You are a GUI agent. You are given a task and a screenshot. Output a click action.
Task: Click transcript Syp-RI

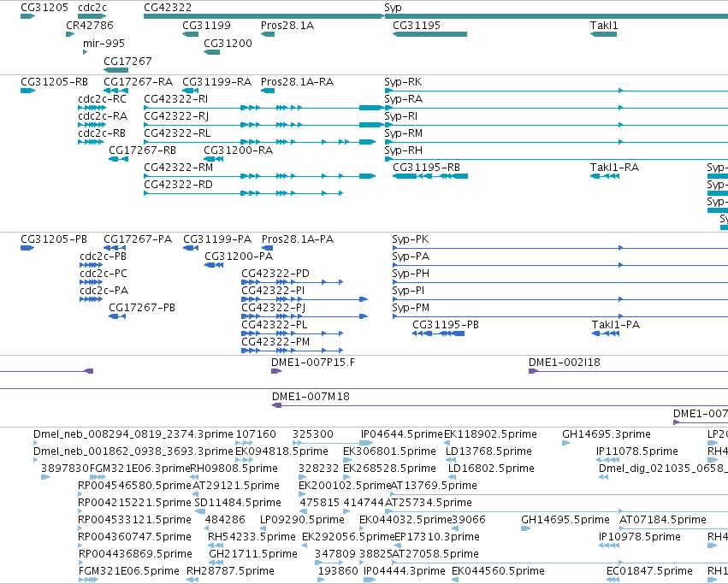[400, 116]
